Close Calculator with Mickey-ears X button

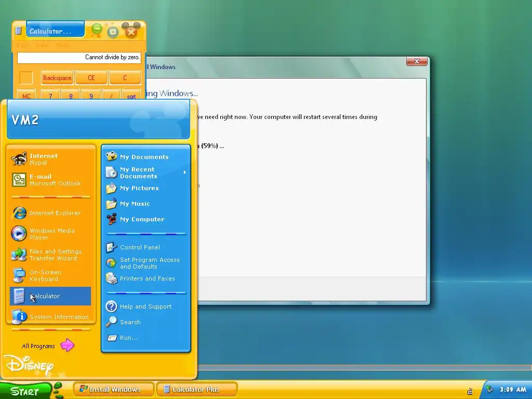[131, 31]
